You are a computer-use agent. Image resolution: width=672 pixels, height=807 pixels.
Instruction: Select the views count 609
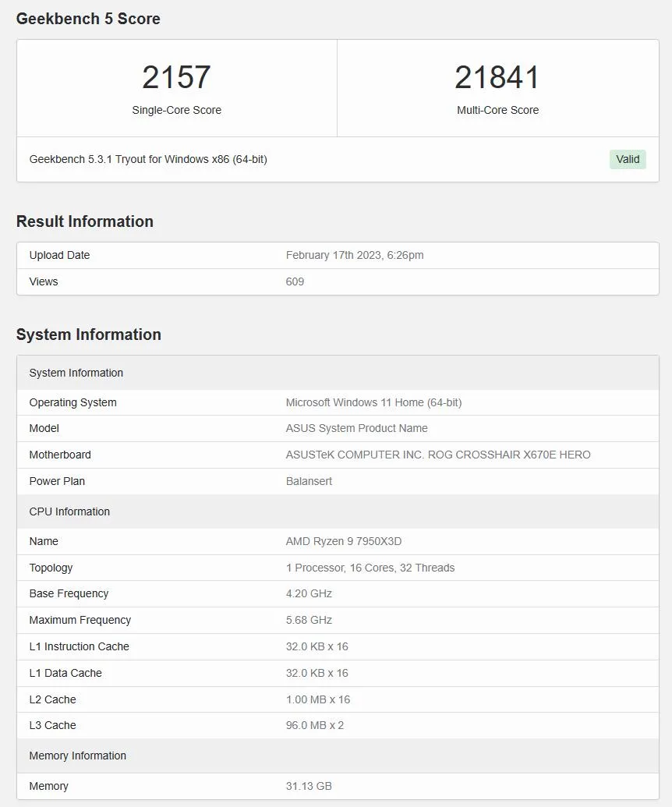coord(295,281)
